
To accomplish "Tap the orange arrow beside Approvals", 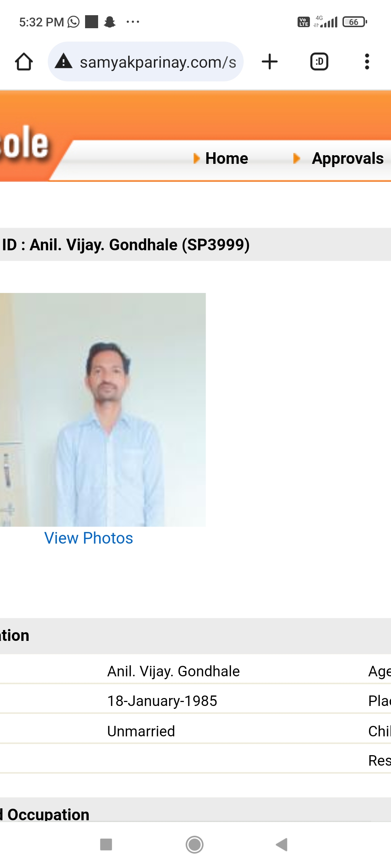I will click(297, 158).
